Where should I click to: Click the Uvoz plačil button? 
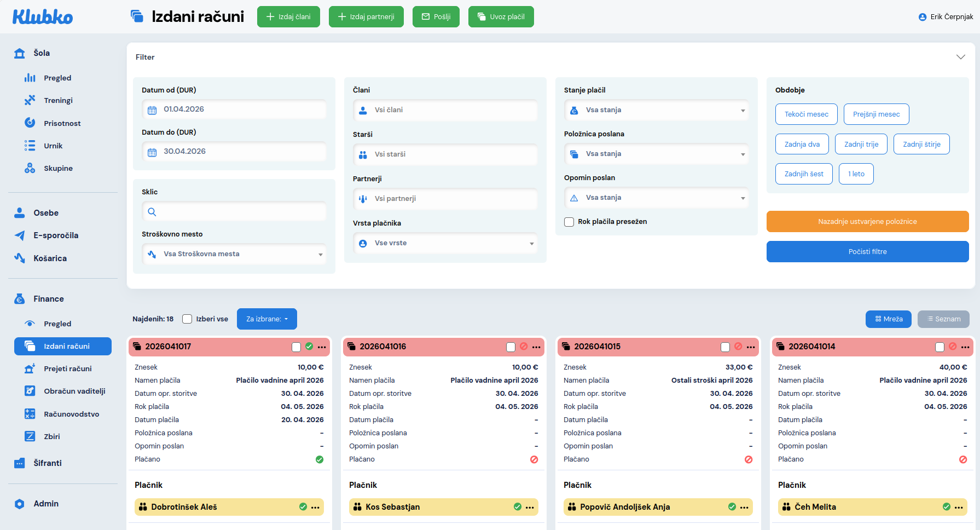coord(501,17)
